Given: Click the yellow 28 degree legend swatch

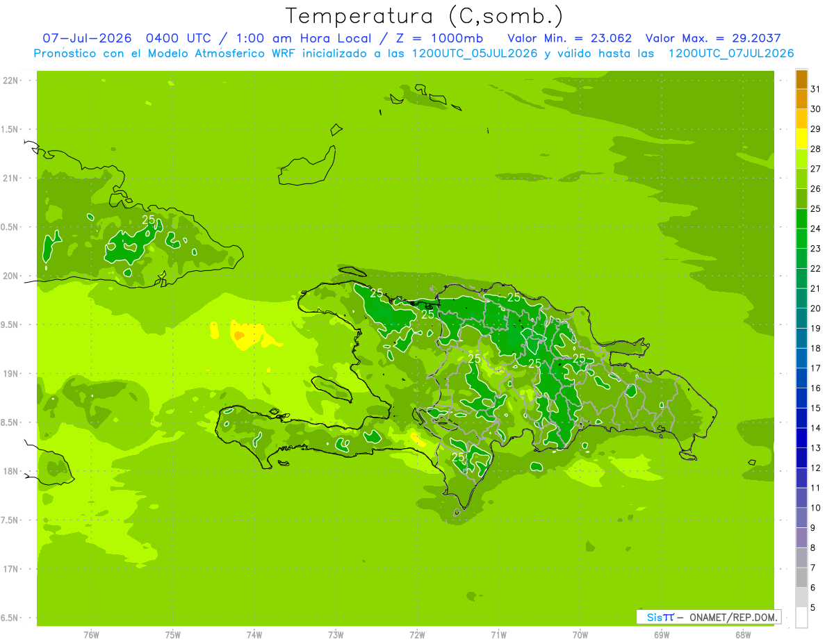Looking at the screenshot, I should [801, 139].
